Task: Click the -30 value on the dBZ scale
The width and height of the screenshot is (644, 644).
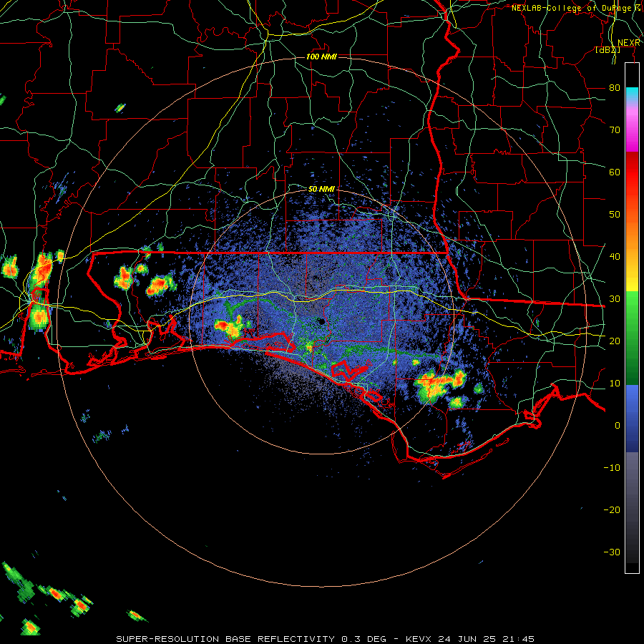Action: coord(612,552)
